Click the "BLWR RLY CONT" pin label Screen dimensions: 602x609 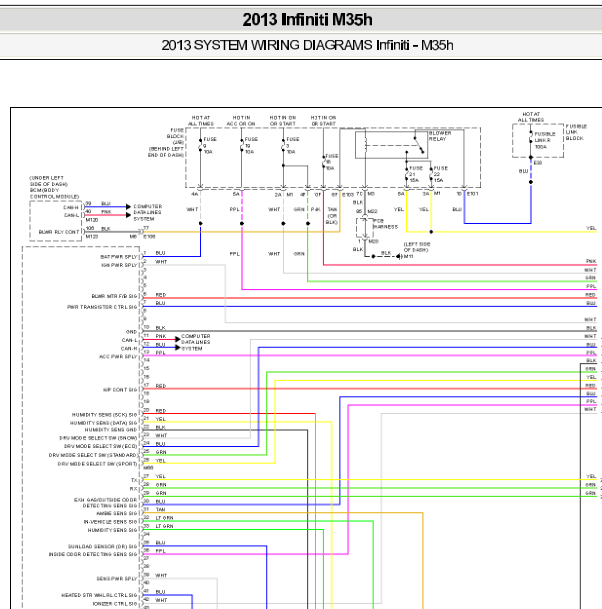click(59, 232)
